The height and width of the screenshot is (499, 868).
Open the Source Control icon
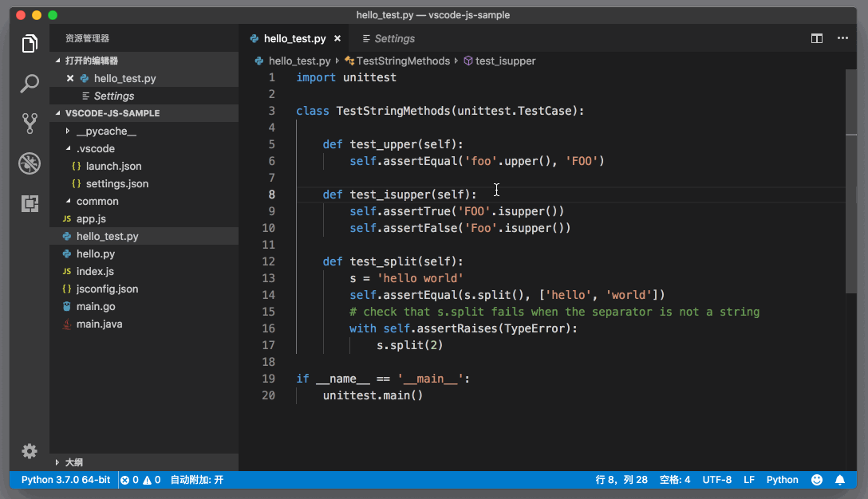pos(30,123)
